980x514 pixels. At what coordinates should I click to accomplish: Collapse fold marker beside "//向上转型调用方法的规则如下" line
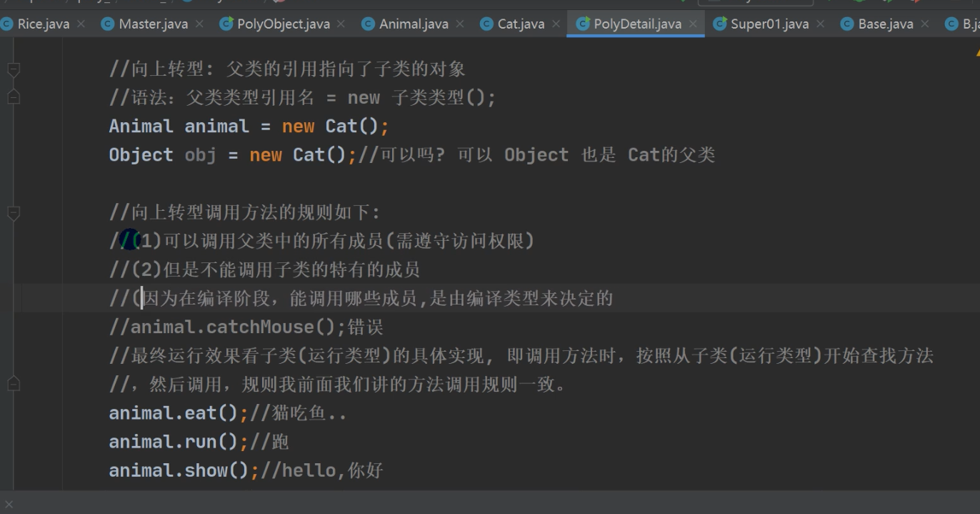13,212
